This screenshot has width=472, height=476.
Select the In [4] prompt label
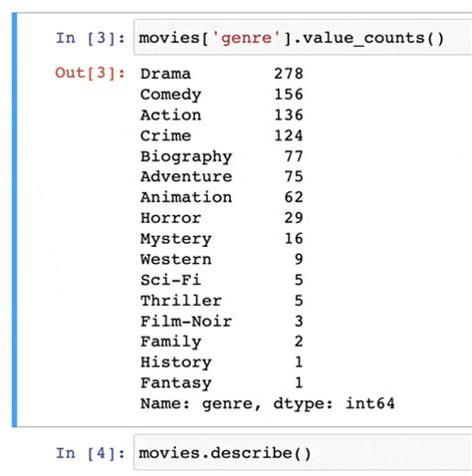click(91, 453)
